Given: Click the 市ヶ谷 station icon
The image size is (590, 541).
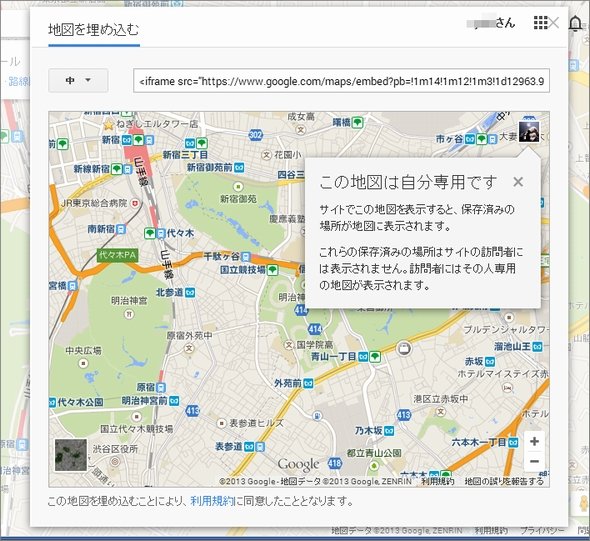Looking at the screenshot, I should 470,139.
